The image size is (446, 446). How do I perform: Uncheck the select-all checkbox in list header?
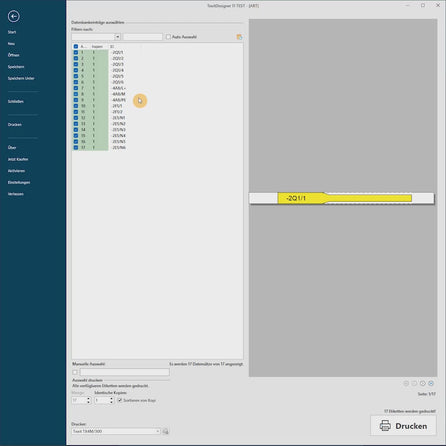[76, 47]
